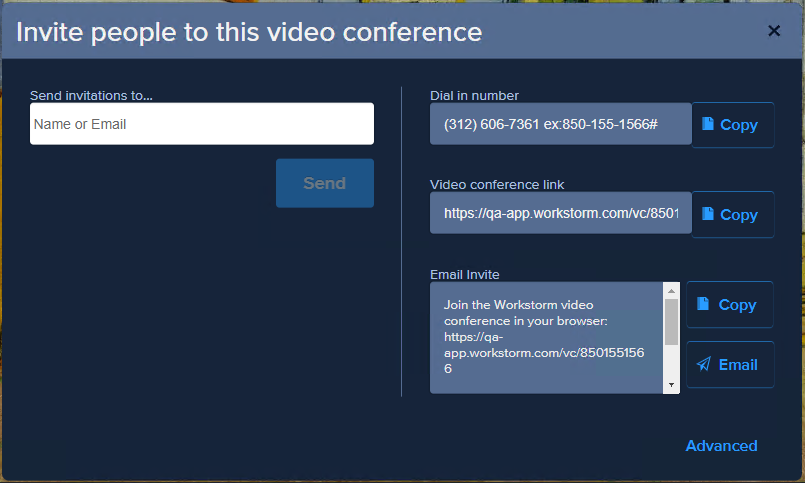This screenshot has width=805, height=483.
Task: Copy the Video conference link
Action: click(733, 215)
